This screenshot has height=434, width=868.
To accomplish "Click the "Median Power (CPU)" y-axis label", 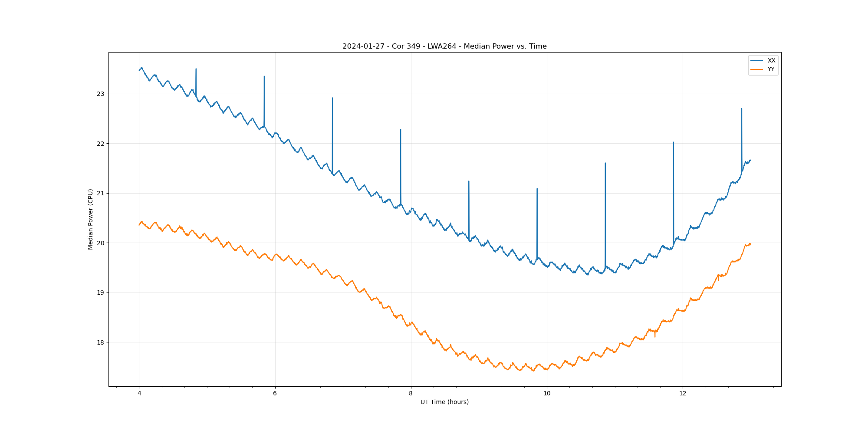I will 91,219.
